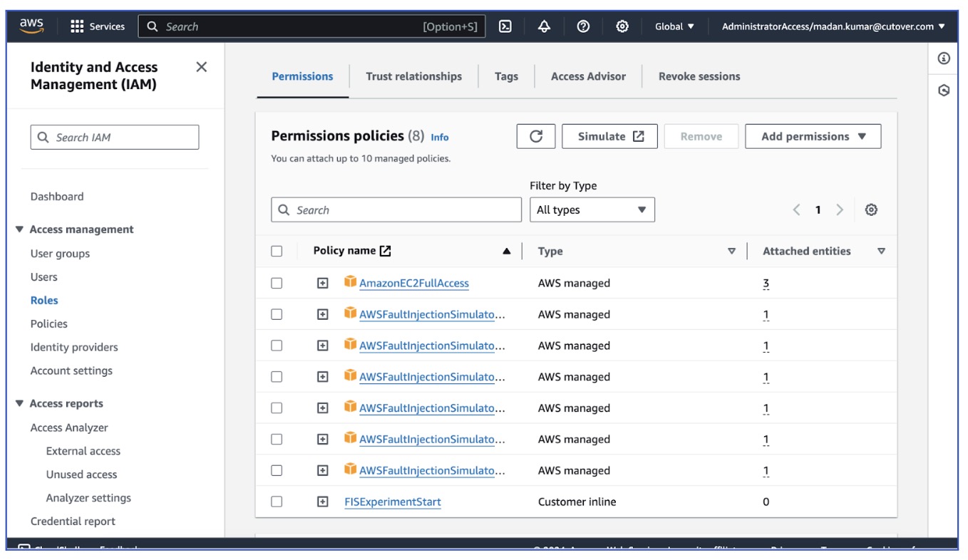Sort by the Type column arrow

pyautogui.click(x=731, y=252)
